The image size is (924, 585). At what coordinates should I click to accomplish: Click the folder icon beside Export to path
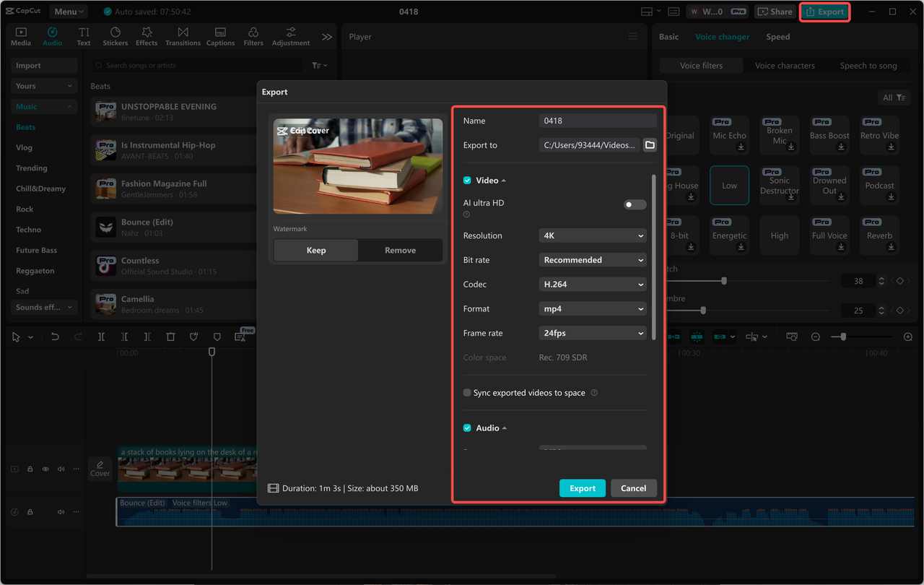pyautogui.click(x=650, y=145)
